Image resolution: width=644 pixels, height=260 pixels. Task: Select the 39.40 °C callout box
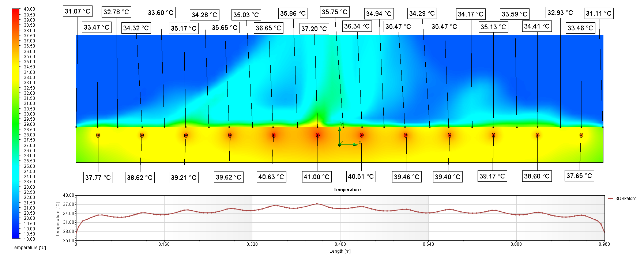(x=448, y=177)
